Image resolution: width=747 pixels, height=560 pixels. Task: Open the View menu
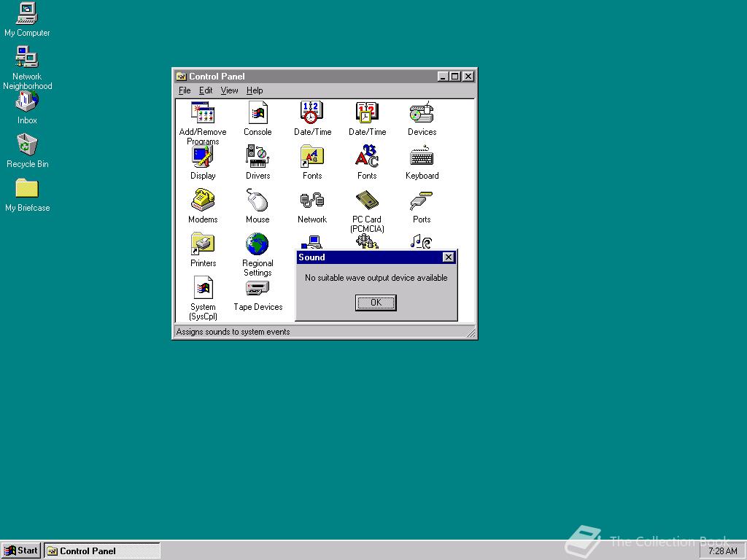(229, 90)
